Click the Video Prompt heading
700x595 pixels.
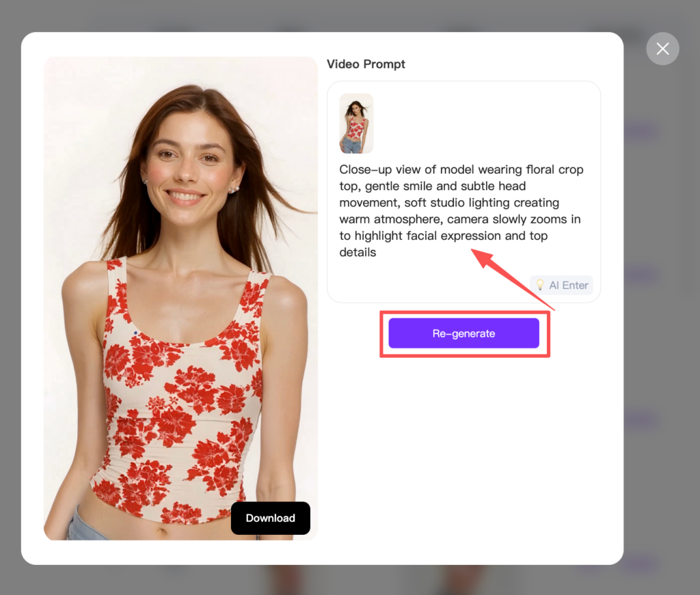(366, 64)
